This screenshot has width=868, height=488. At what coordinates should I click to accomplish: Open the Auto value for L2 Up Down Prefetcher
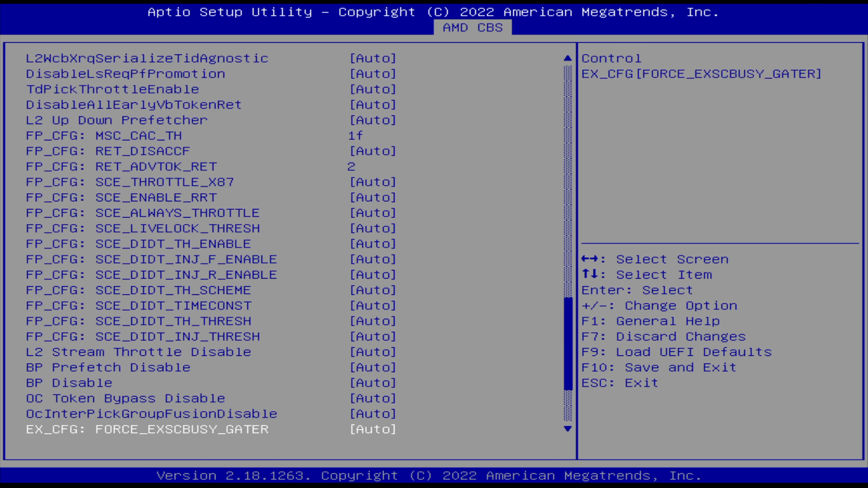click(x=373, y=120)
